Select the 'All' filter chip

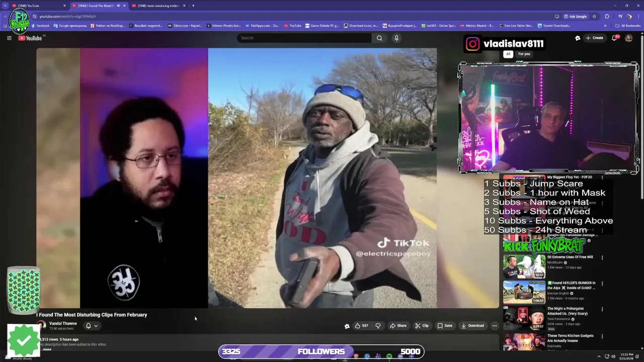[x=508, y=54]
